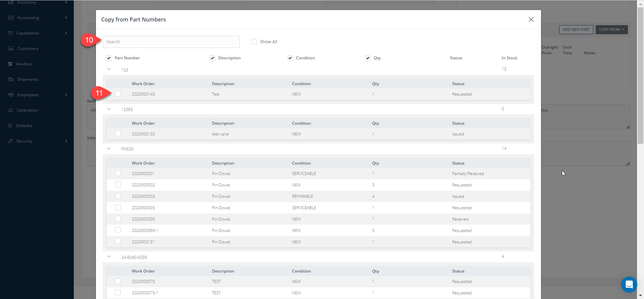Screen dimensions: 644x299
Task: Check the 2020000035 work order row
Action: [x=118, y=207]
